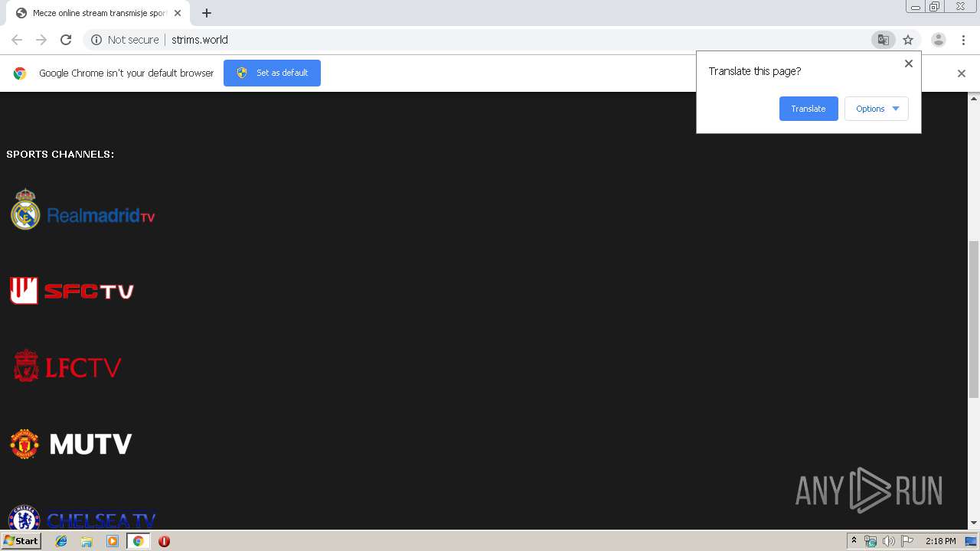Set Chrome as default browser
Viewport: 980px width, 551px height.
[x=272, y=73]
